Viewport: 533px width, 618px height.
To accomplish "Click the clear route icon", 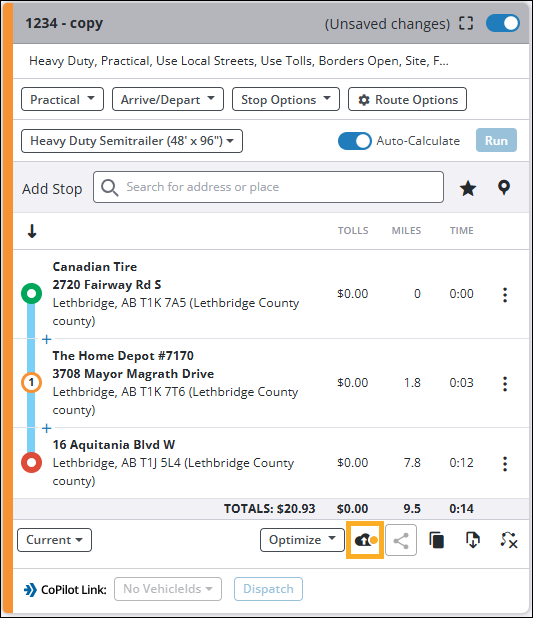I will [509, 540].
